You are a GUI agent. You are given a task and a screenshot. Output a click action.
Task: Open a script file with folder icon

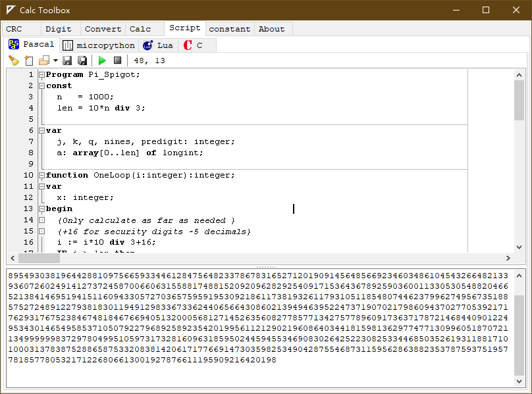(x=44, y=61)
